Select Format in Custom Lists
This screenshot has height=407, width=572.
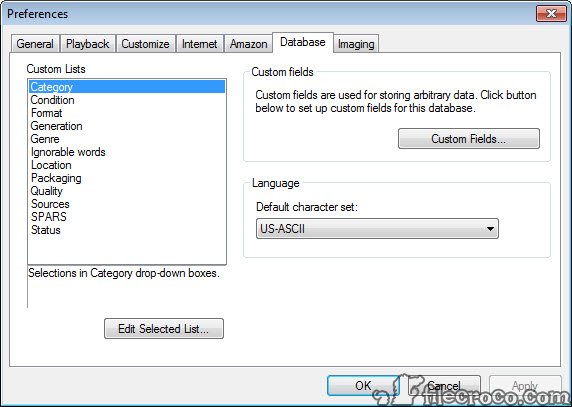click(x=47, y=113)
